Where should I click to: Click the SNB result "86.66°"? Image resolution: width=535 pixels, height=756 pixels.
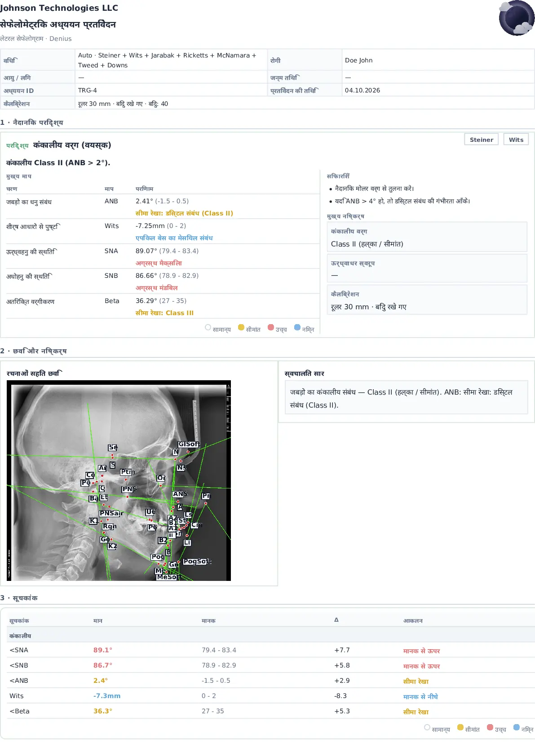point(146,276)
